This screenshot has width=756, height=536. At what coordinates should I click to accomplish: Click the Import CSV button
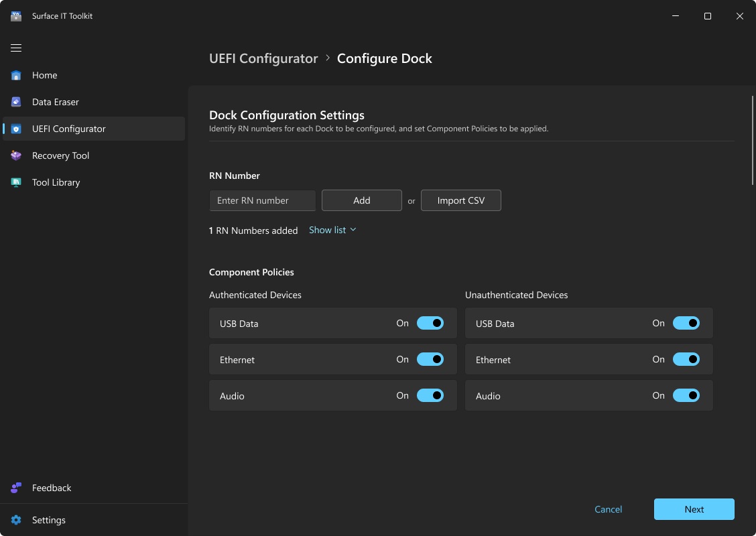[x=461, y=200]
